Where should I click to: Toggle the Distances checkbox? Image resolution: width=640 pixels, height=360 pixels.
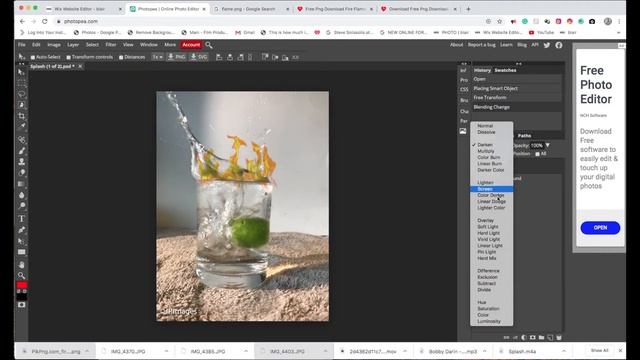[x=121, y=58]
